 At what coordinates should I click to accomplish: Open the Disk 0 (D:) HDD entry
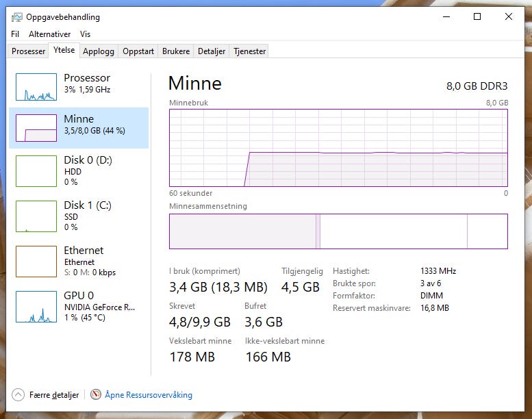(79, 170)
